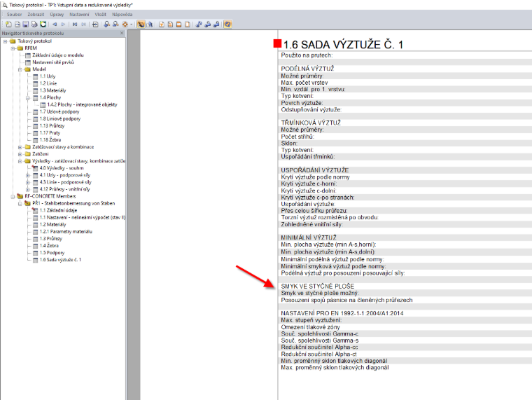
Task: Select 1.1 Uzly under Model
Action: coord(48,76)
